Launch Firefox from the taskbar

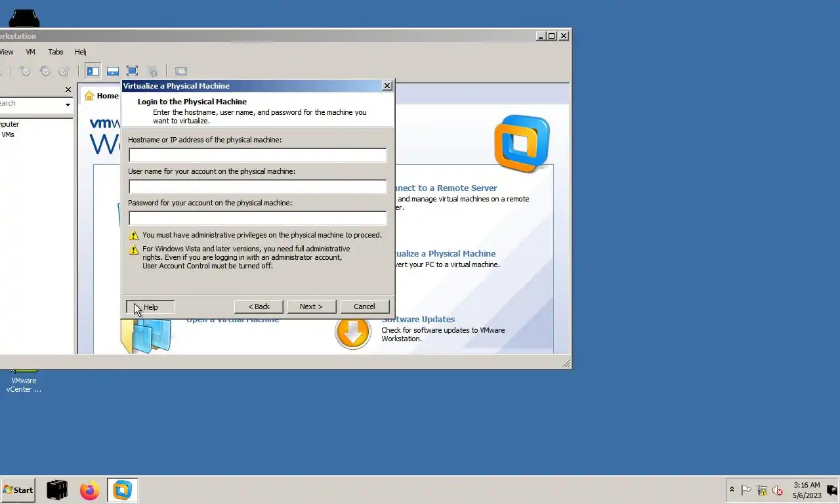click(89, 490)
